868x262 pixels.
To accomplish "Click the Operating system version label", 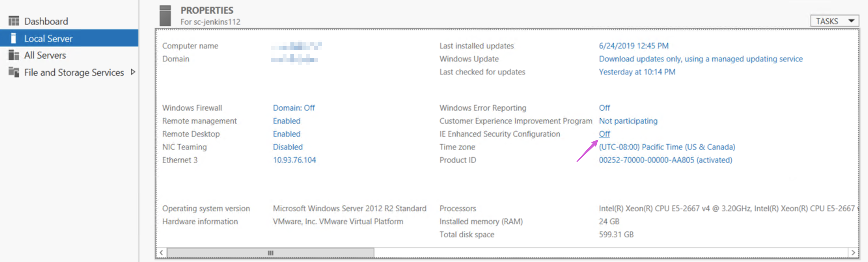I will [206, 208].
